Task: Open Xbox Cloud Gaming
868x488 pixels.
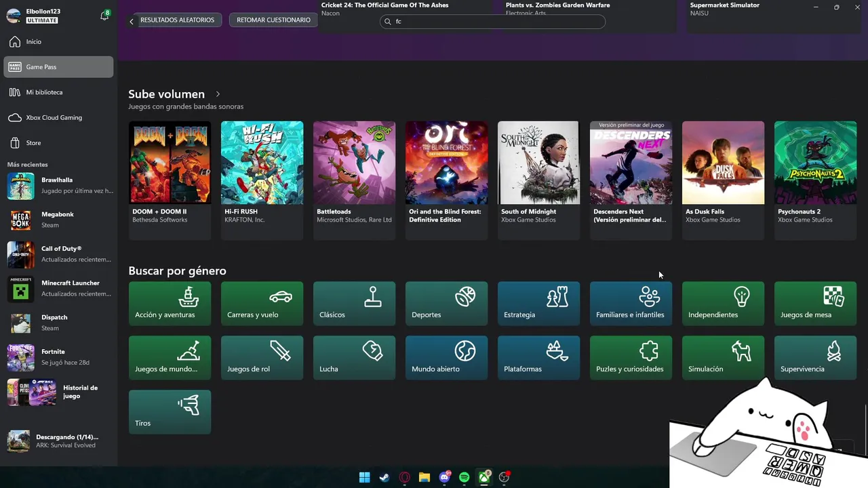Action: pyautogui.click(x=58, y=117)
